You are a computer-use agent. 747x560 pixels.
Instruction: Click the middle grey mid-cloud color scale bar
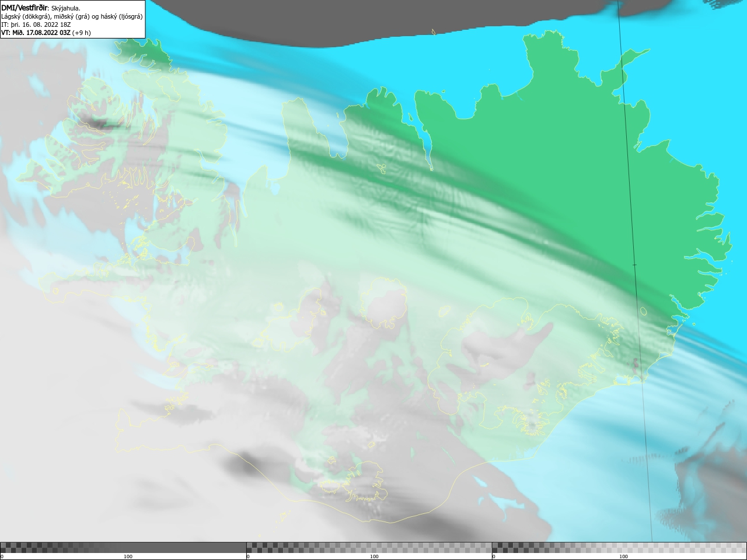[369, 547]
